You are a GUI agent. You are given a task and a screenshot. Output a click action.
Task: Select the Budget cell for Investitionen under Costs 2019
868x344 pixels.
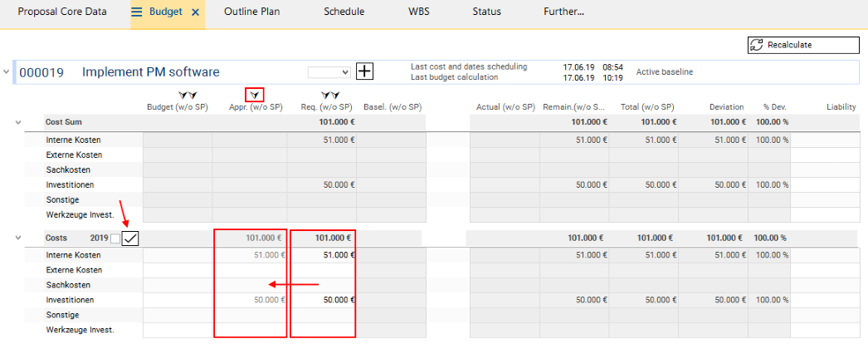pos(178,300)
